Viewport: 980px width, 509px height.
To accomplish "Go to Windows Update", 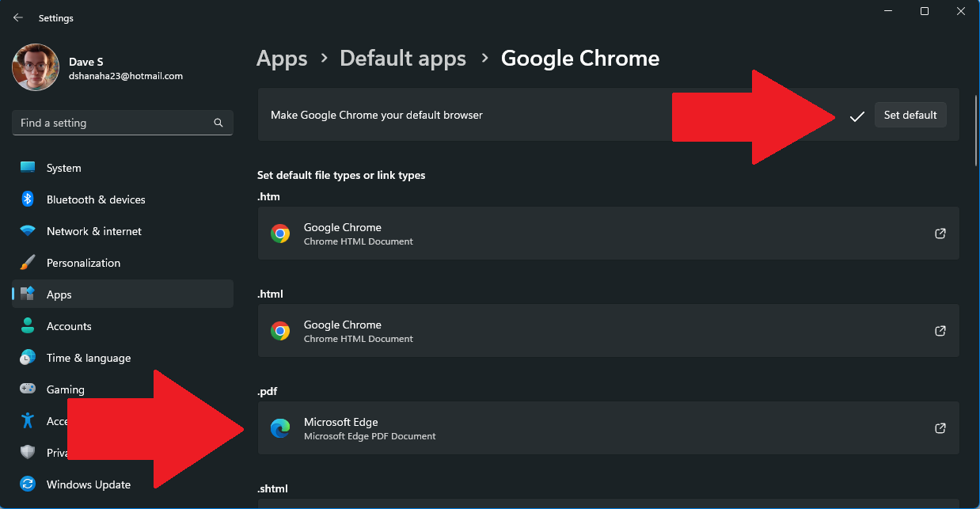I will (x=88, y=484).
